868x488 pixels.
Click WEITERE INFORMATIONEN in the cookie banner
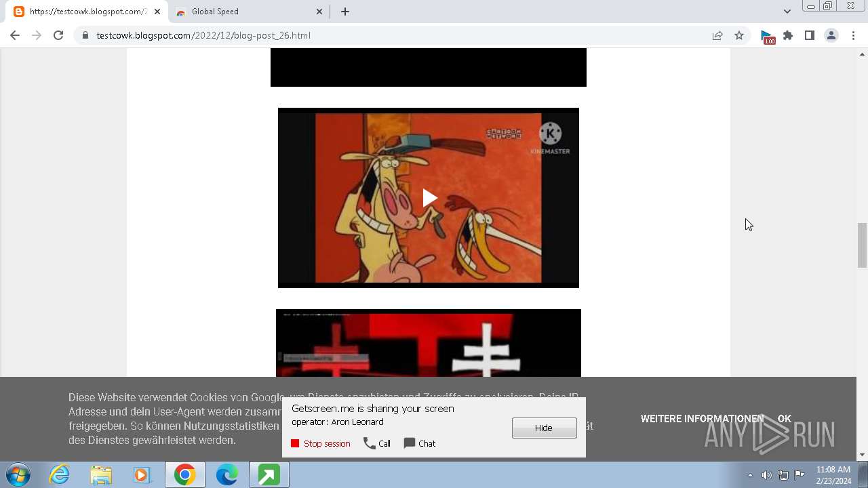702,419
